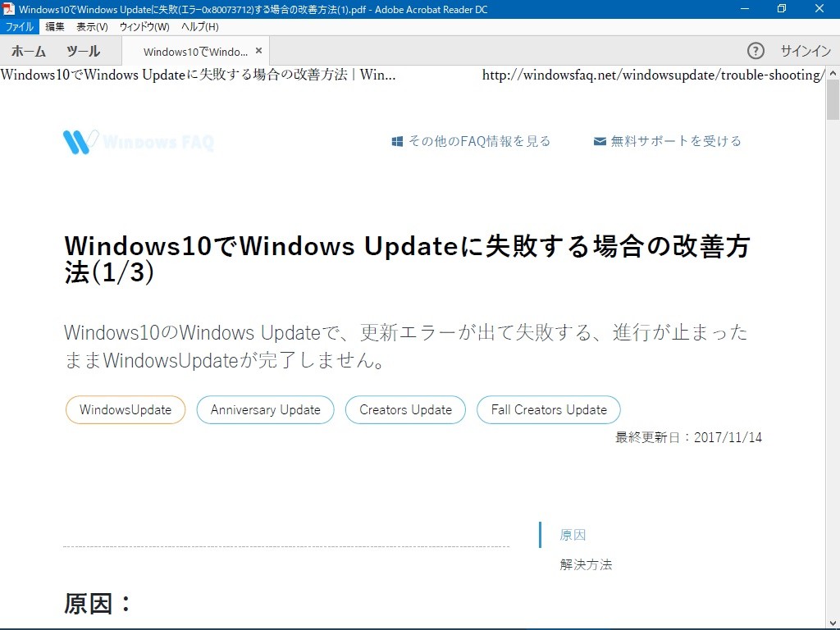
Task: Jump to 解決方法 in side navigation
Action: click(x=586, y=564)
